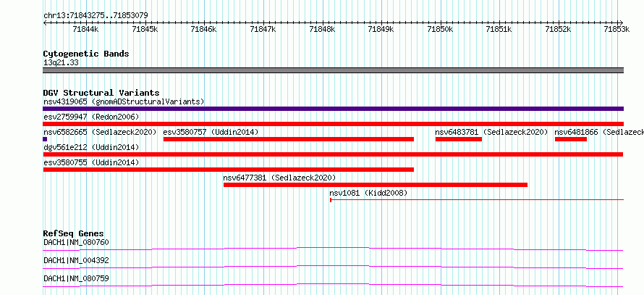Image resolution: width=644 pixels, height=295 pixels.
Task: Select the nsv1081 Kidd2008 thin line
Action: pyautogui.click(x=477, y=200)
